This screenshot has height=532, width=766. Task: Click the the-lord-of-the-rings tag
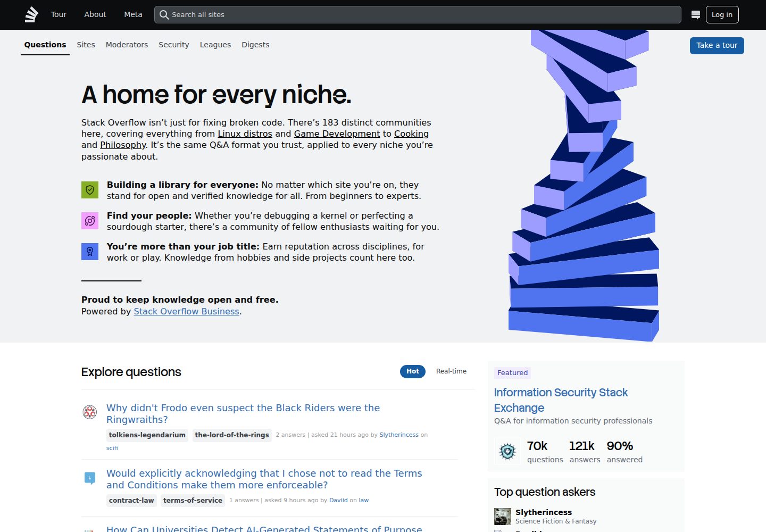(x=232, y=435)
